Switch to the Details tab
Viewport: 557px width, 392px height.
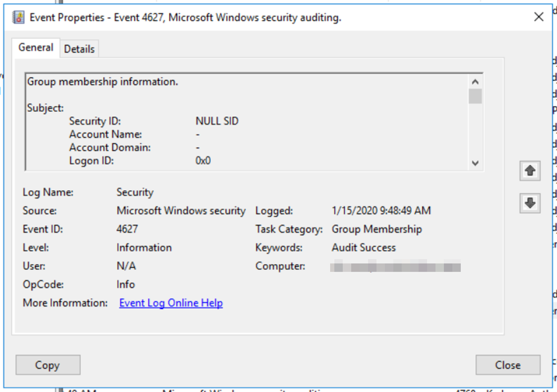point(79,49)
